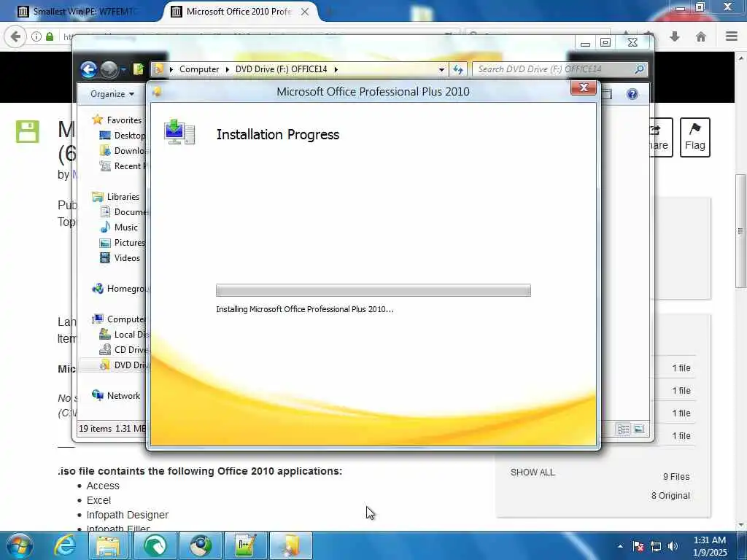
Task: Click the 9 Files text
Action: click(676, 477)
